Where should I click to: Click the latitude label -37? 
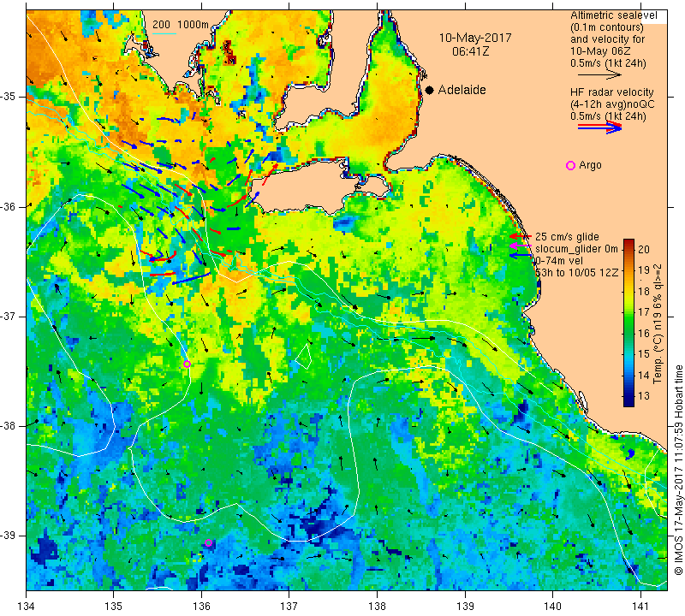[x=9, y=316]
